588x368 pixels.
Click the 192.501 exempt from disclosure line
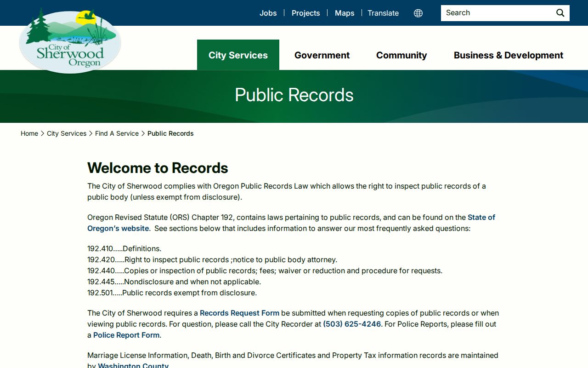(172, 293)
